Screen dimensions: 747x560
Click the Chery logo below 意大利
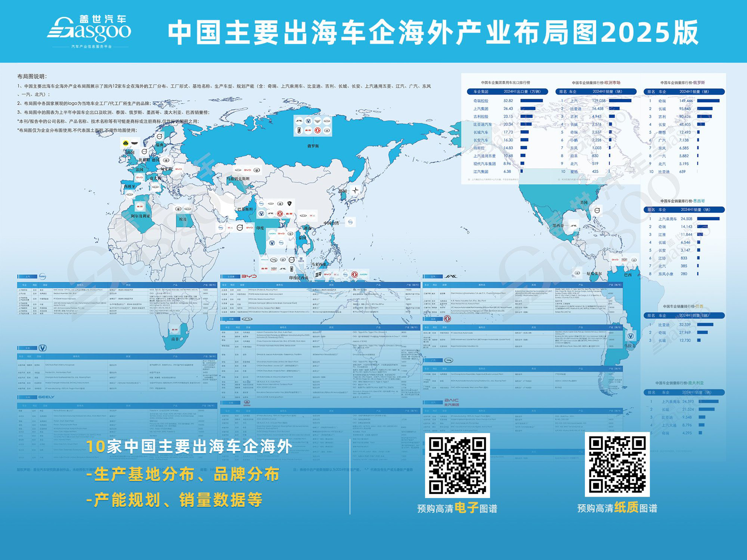(155, 187)
